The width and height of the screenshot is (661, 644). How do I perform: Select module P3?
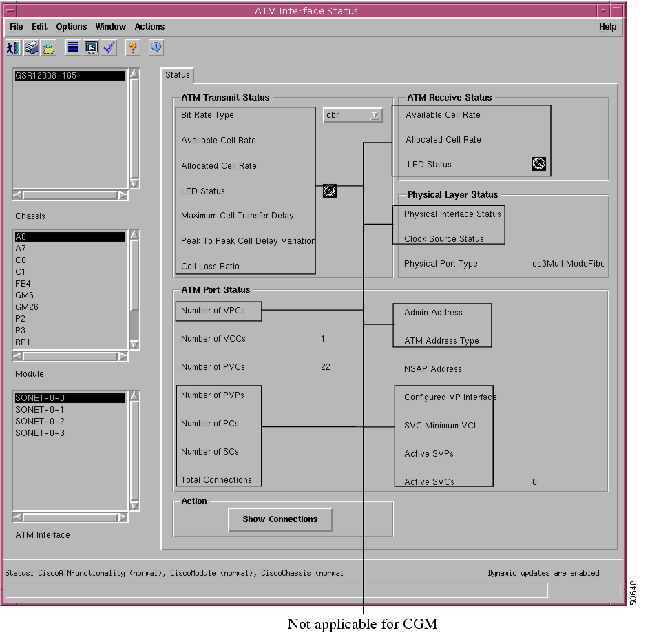tap(70, 330)
